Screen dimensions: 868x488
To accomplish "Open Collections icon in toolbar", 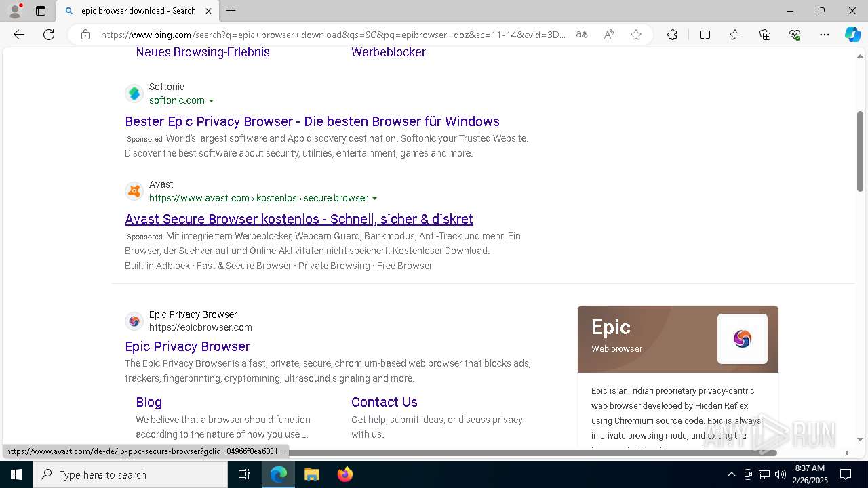I will point(765,35).
